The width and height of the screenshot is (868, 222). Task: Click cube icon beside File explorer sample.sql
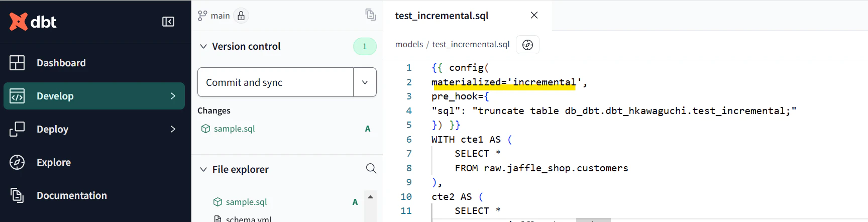point(218,202)
